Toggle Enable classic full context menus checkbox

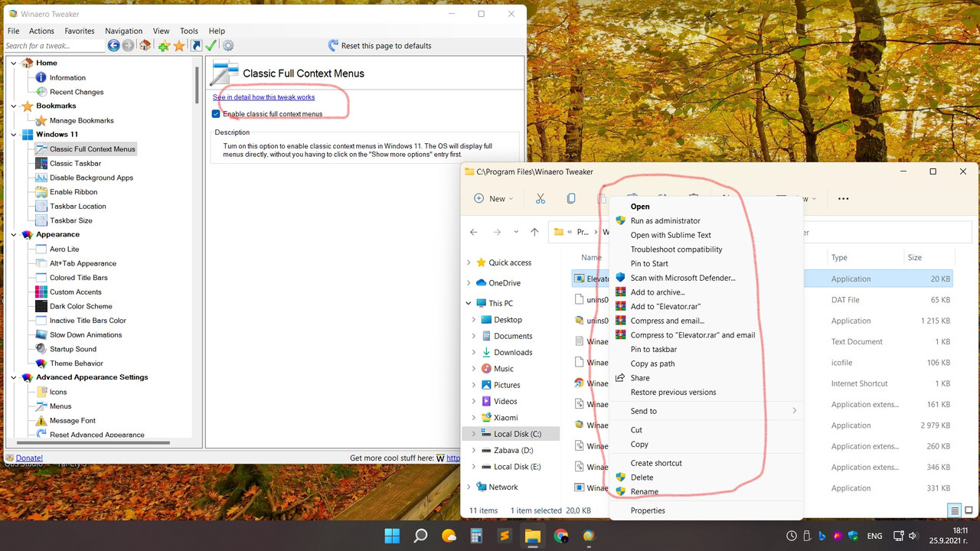point(217,114)
